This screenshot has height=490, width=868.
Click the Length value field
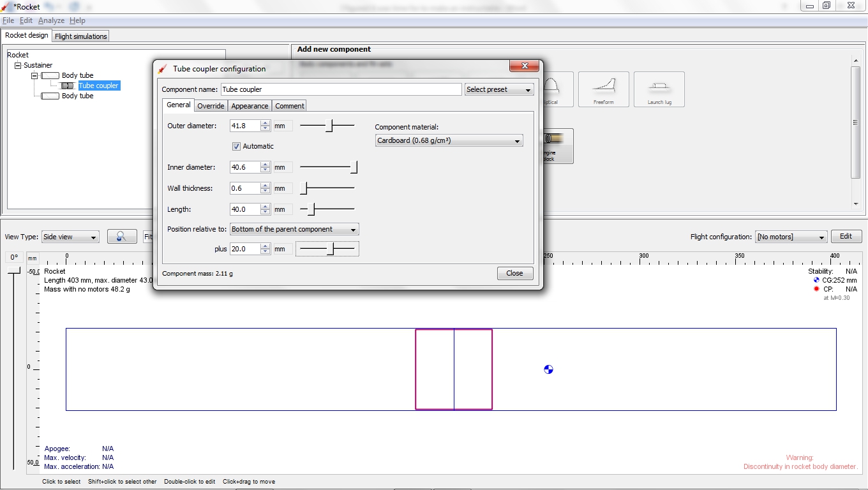(x=245, y=209)
